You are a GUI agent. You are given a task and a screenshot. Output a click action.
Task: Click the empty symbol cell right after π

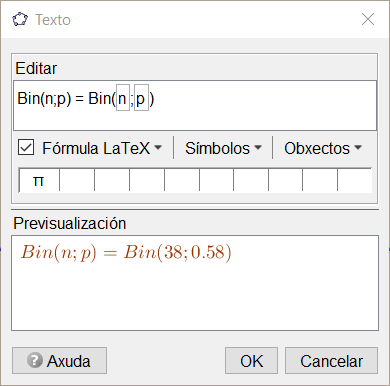click(77, 180)
